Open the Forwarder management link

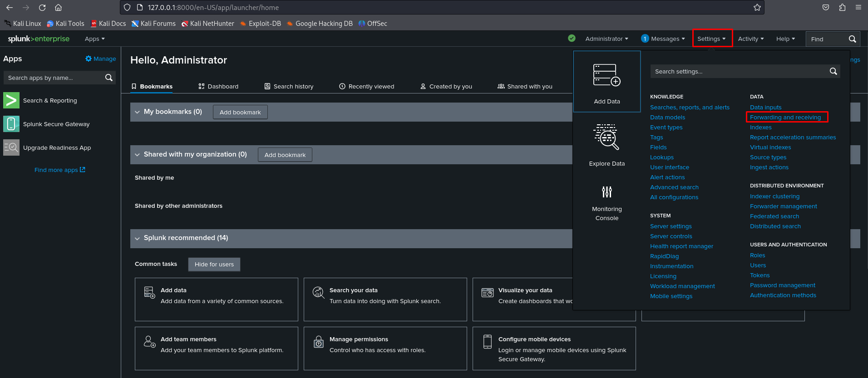783,206
